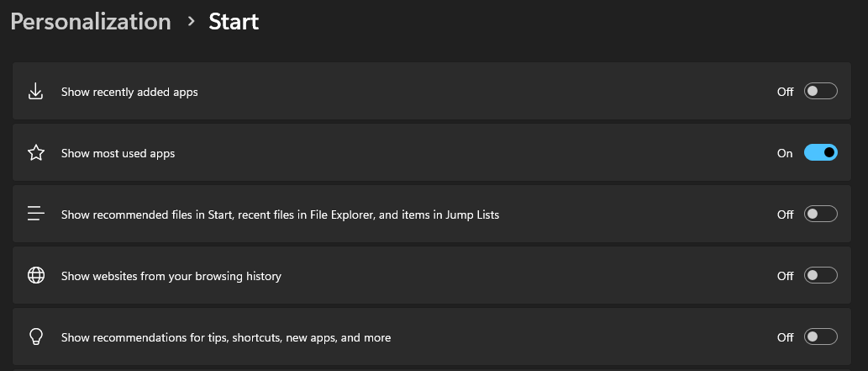Turn off the Show most used apps toggle

point(820,153)
